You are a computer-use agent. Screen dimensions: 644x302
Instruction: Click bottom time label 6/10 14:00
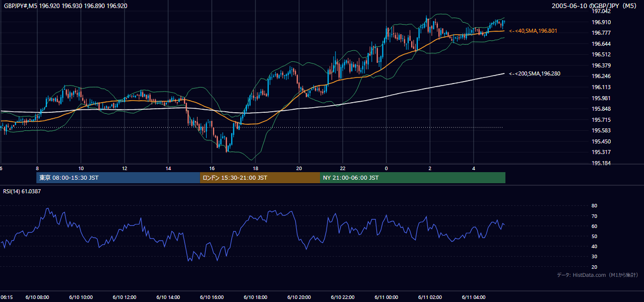click(169, 297)
